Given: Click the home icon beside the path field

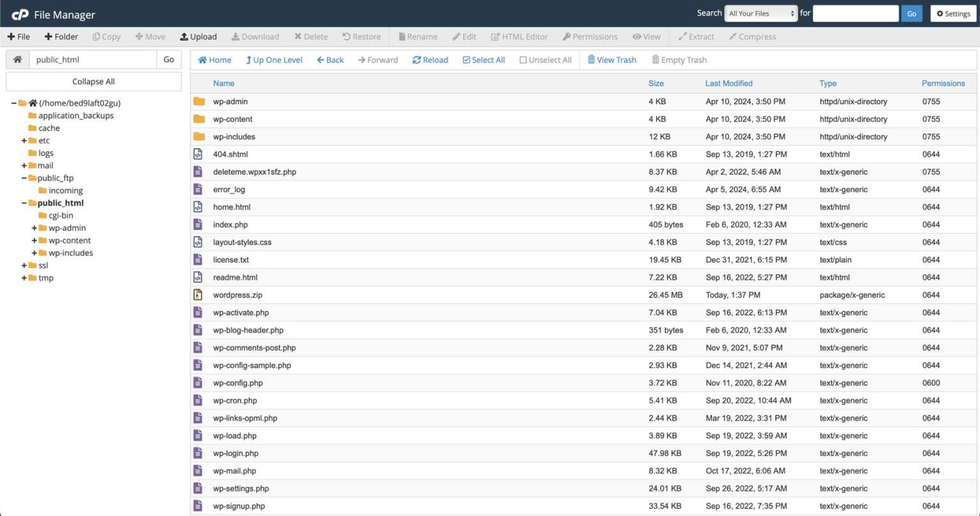Looking at the screenshot, I should (x=17, y=59).
